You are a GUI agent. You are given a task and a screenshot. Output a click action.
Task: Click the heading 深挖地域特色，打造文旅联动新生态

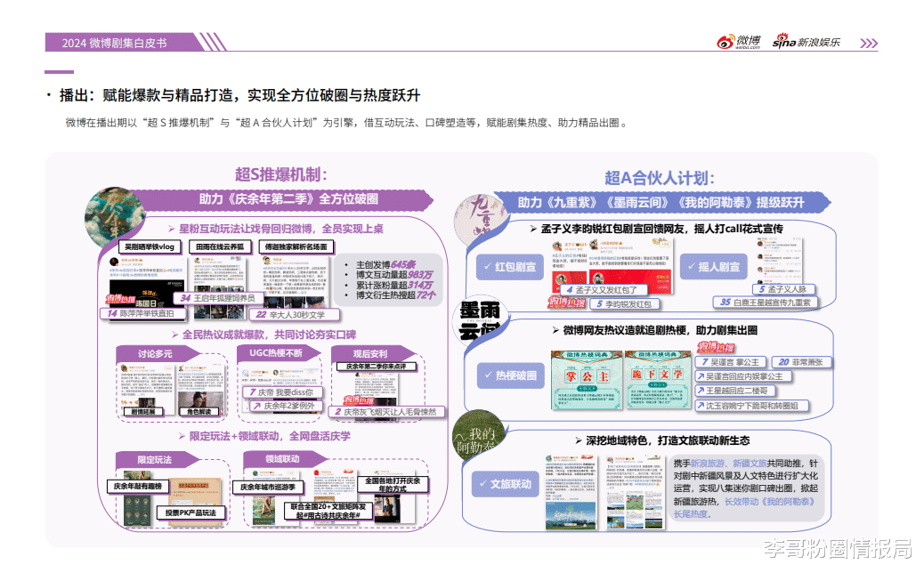click(x=669, y=440)
